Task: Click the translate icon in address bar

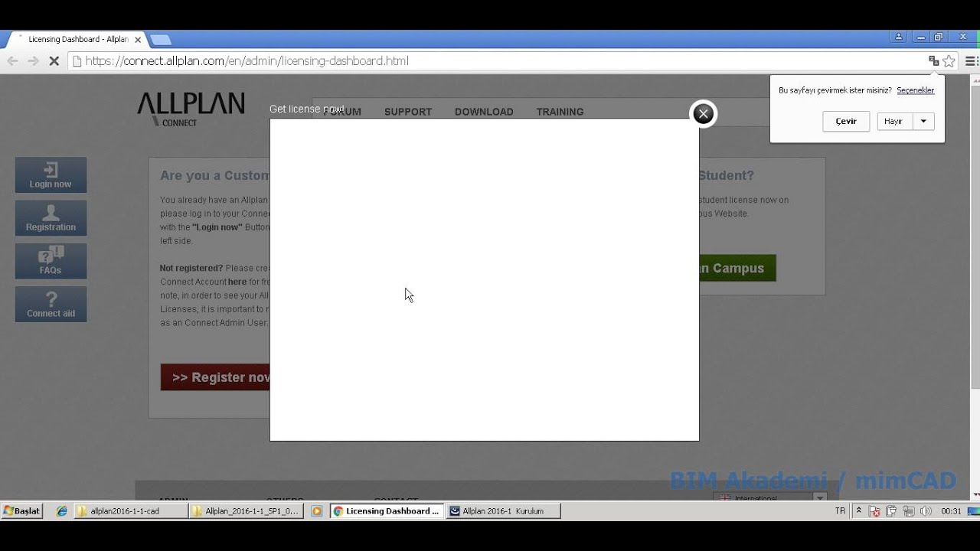Action: tap(933, 61)
